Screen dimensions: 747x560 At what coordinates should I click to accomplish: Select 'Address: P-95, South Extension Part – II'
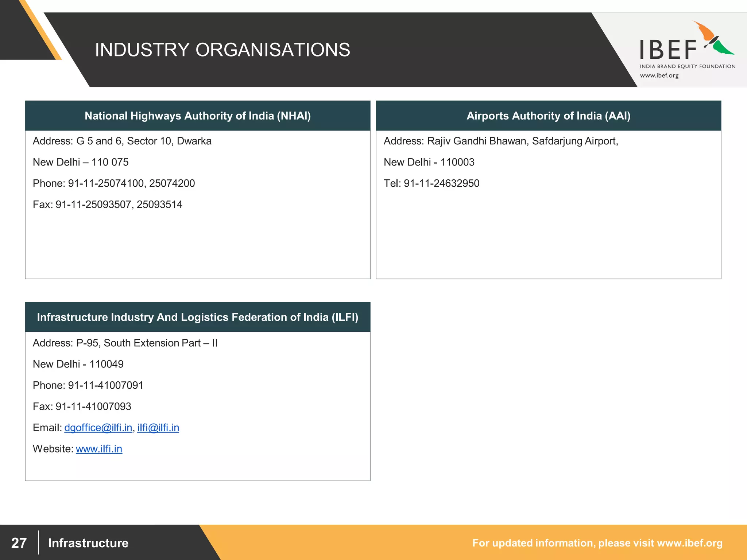point(125,343)
